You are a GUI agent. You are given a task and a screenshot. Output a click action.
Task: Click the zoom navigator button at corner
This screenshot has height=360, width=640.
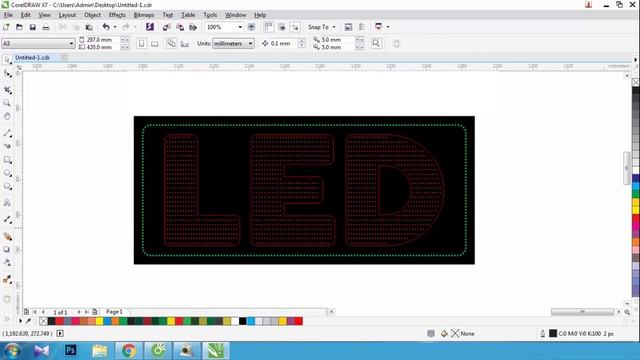(x=627, y=312)
